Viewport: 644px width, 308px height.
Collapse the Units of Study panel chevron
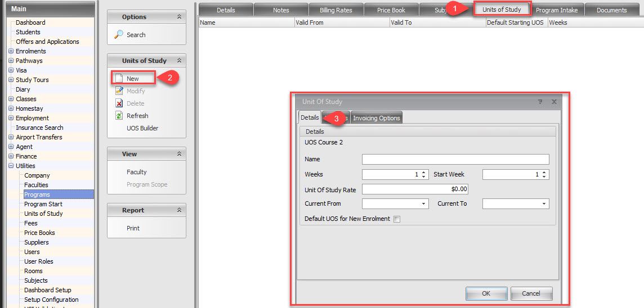coord(179,61)
